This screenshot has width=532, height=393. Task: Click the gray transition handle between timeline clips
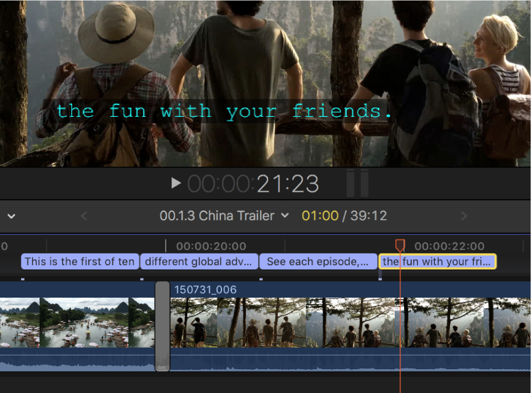pos(163,326)
